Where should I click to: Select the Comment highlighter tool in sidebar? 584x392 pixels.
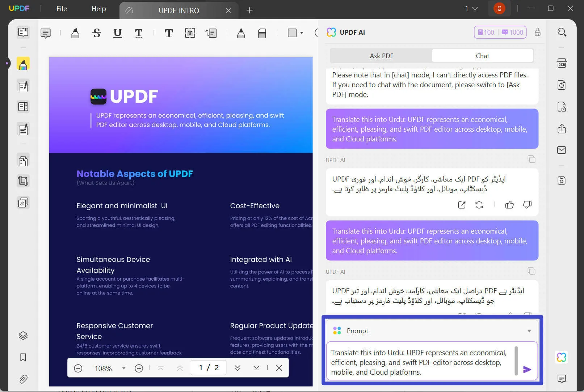pos(23,64)
